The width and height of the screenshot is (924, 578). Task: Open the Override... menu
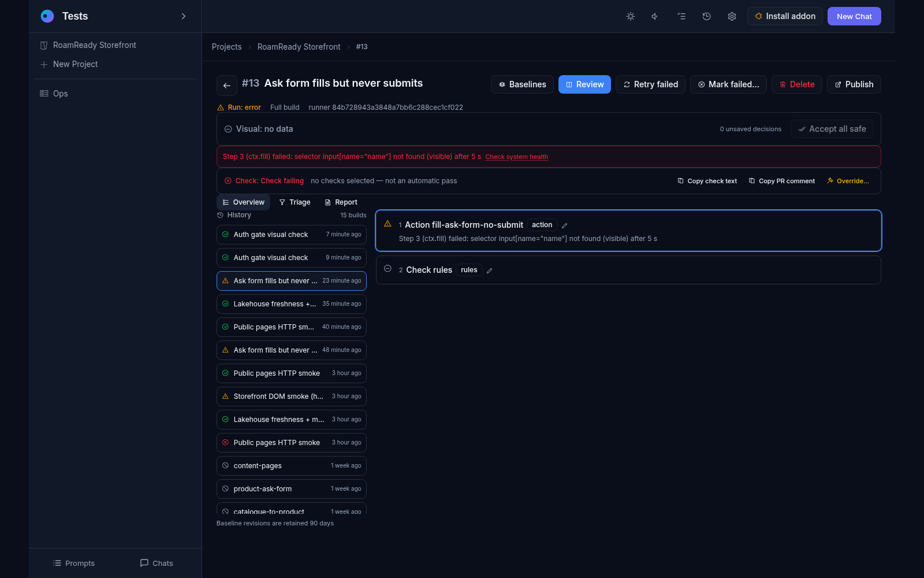[848, 181]
